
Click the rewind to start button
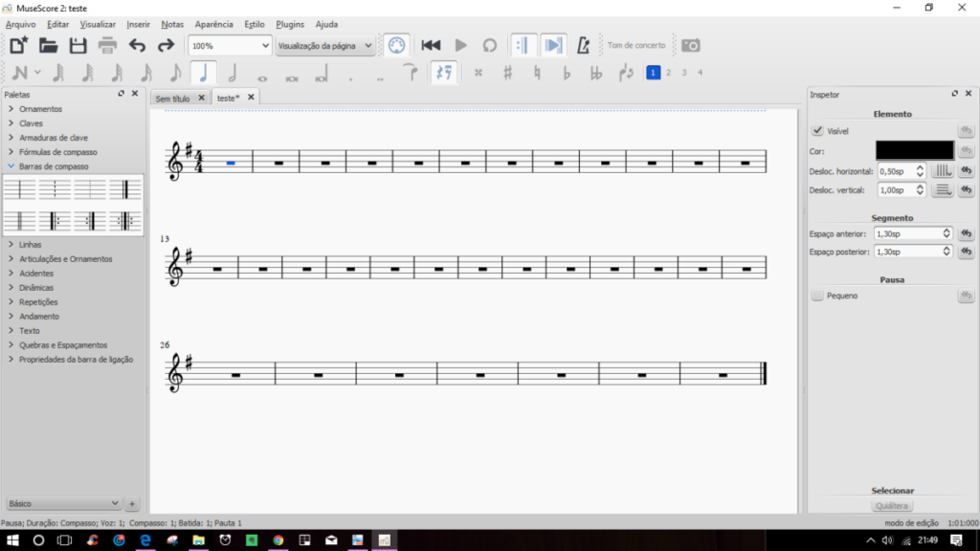click(431, 45)
